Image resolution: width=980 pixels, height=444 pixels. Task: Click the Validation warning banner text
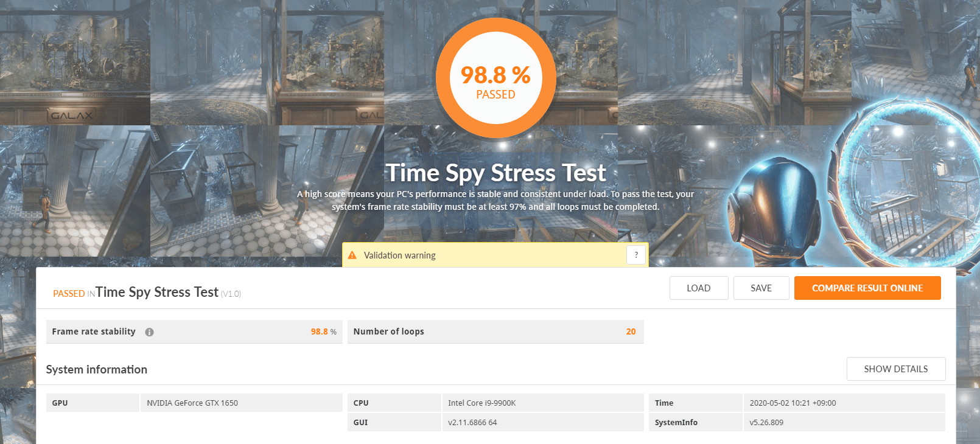coord(400,255)
